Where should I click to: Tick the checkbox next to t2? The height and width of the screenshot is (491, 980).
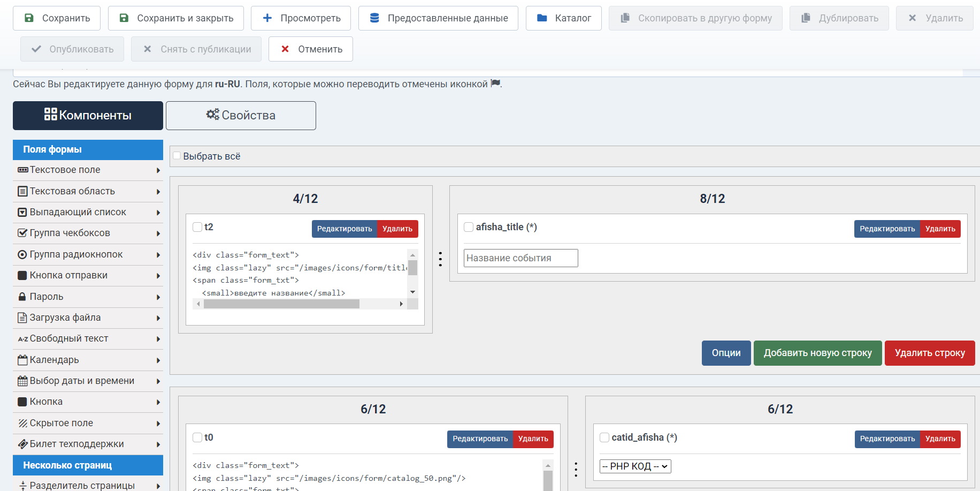(x=197, y=227)
